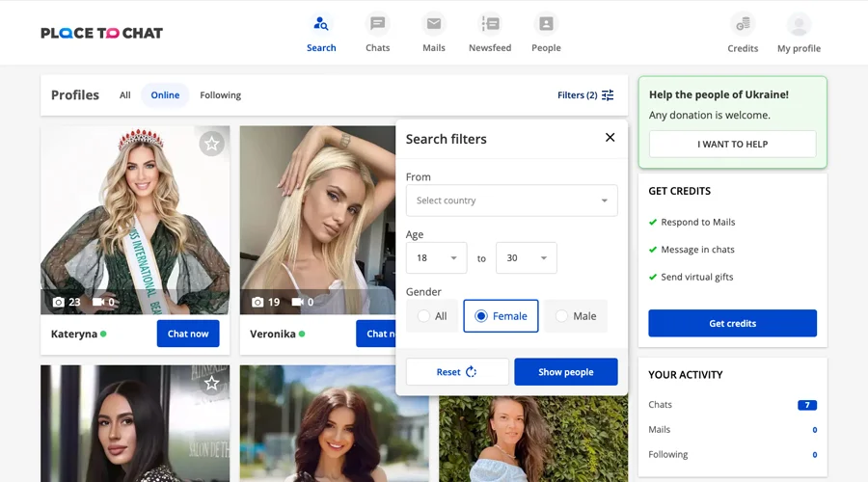
Task: Click the Get credits button
Action: (x=732, y=323)
